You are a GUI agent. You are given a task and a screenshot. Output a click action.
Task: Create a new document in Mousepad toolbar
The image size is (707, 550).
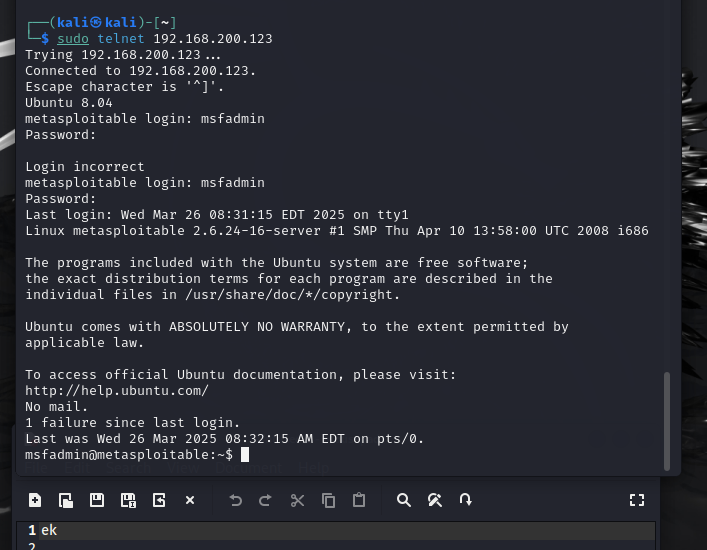tap(35, 500)
